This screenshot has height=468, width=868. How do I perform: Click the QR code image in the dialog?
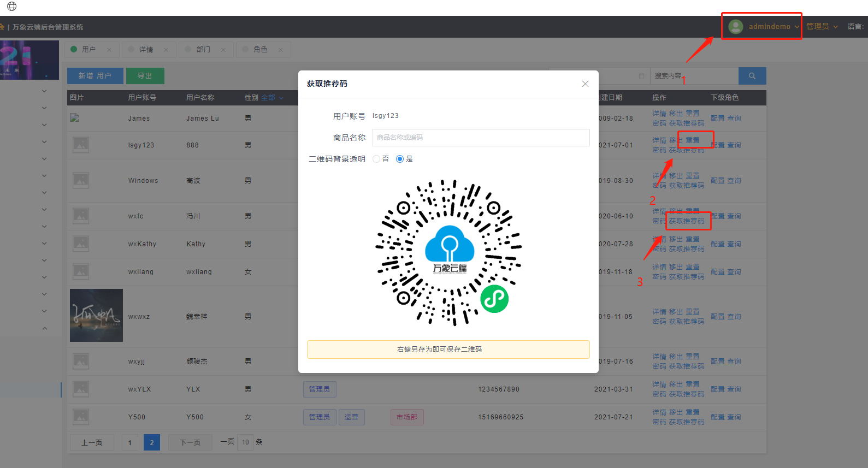pyautogui.click(x=448, y=253)
